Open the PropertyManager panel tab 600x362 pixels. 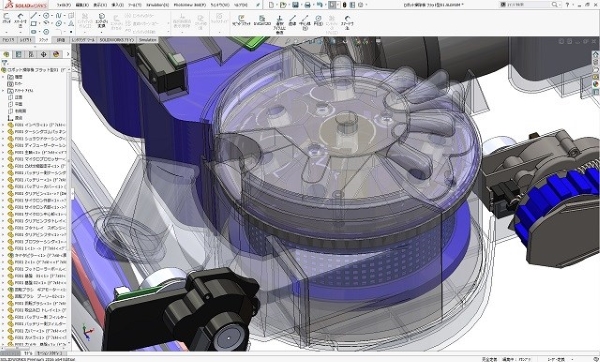coord(19,54)
